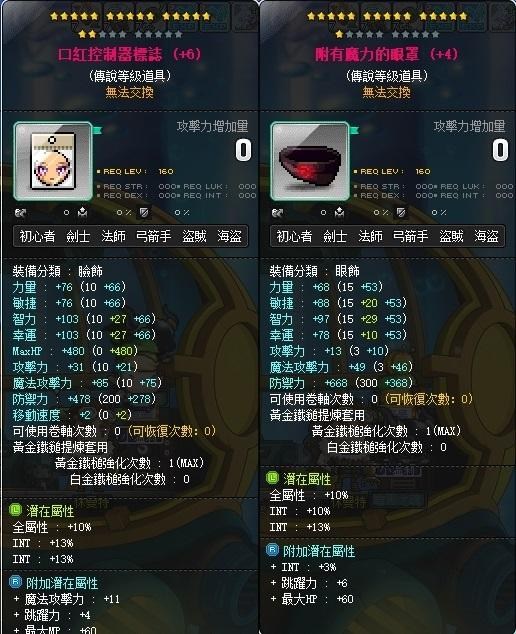Select 海盜 job label on right tooltip
Image resolution: width=516 pixels, height=634 pixels.
[x=486, y=236]
